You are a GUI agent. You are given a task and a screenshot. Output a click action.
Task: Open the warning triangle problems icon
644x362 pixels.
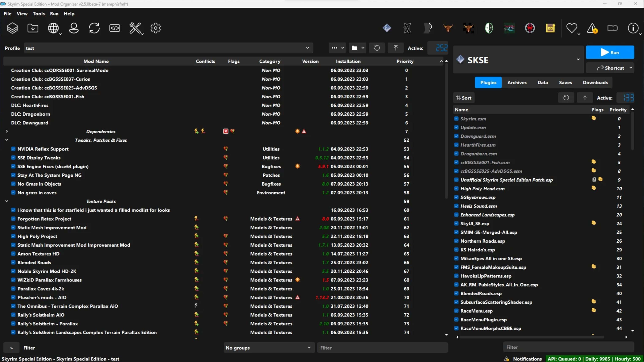pyautogui.click(x=592, y=28)
